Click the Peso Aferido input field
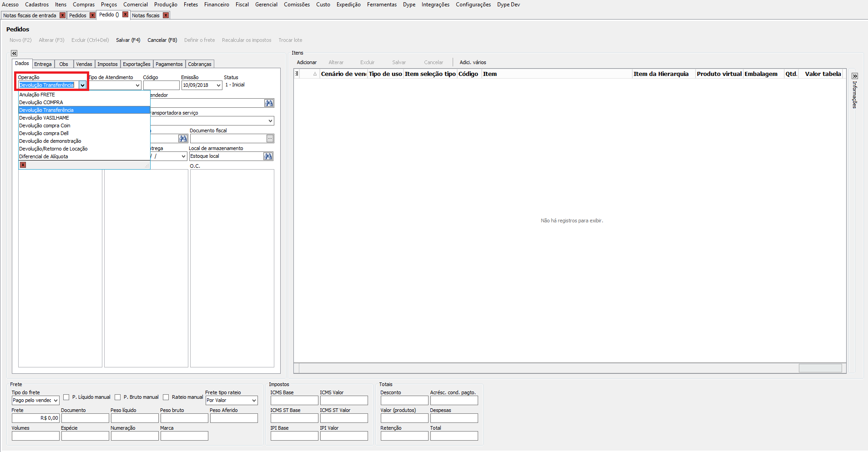 (234, 418)
